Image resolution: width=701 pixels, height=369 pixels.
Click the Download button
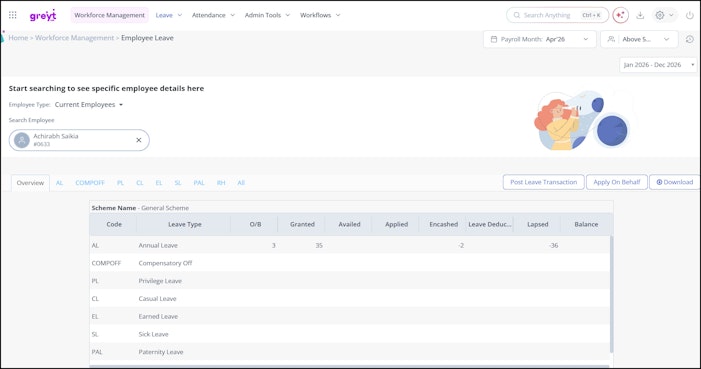coord(675,182)
